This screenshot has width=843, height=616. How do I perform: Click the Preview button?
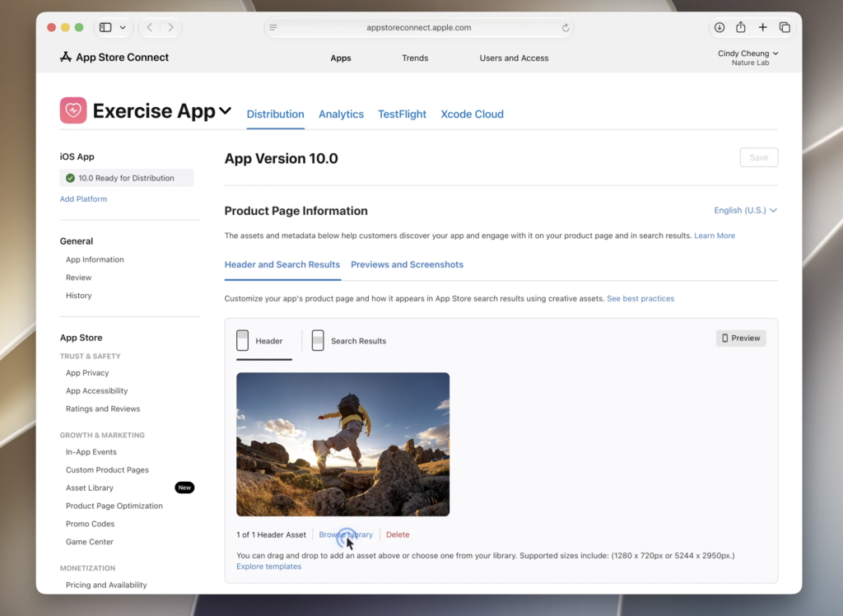pyautogui.click(x=741, y=338)
